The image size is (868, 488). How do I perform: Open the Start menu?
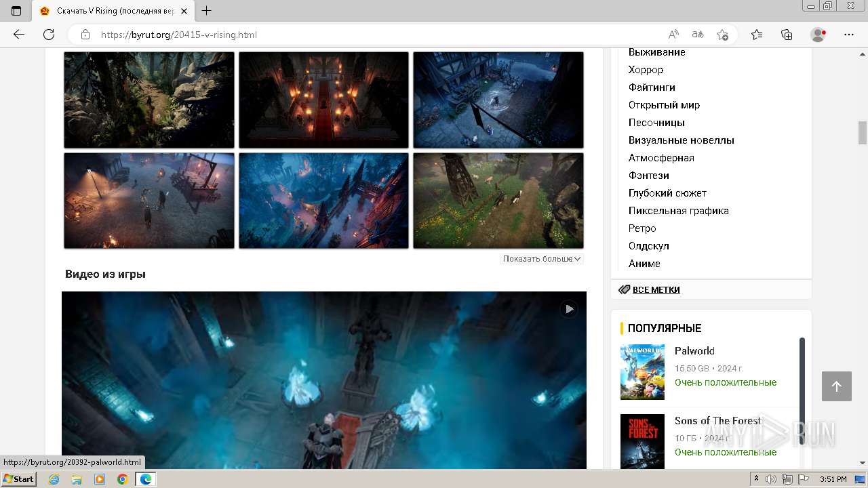(19, 479)
